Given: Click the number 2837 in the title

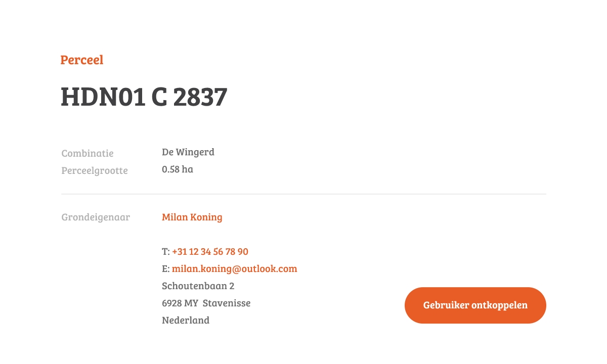Looking at the screenshot, I should (200, 97).
